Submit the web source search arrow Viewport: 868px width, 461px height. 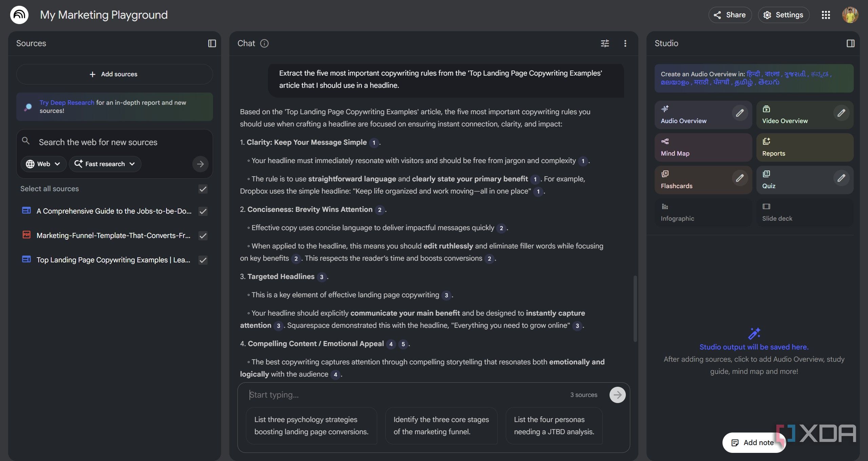[x=200, y=164]
